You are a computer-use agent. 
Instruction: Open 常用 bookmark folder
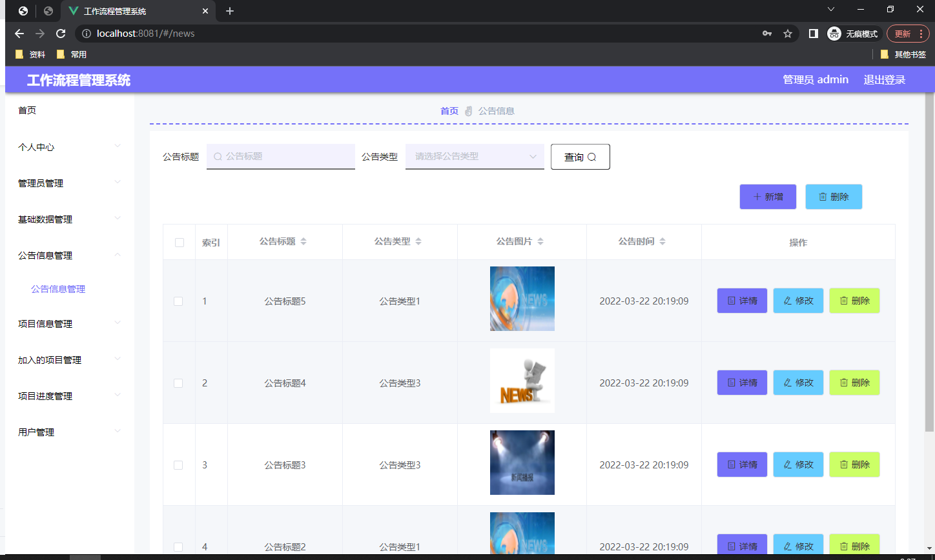tap(72, 54)
